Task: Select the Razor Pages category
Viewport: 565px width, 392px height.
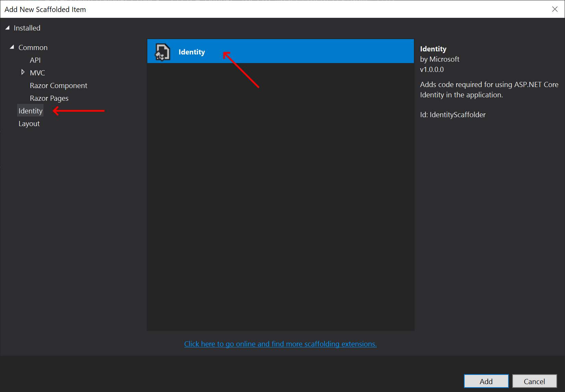Action: click(49, 98)
